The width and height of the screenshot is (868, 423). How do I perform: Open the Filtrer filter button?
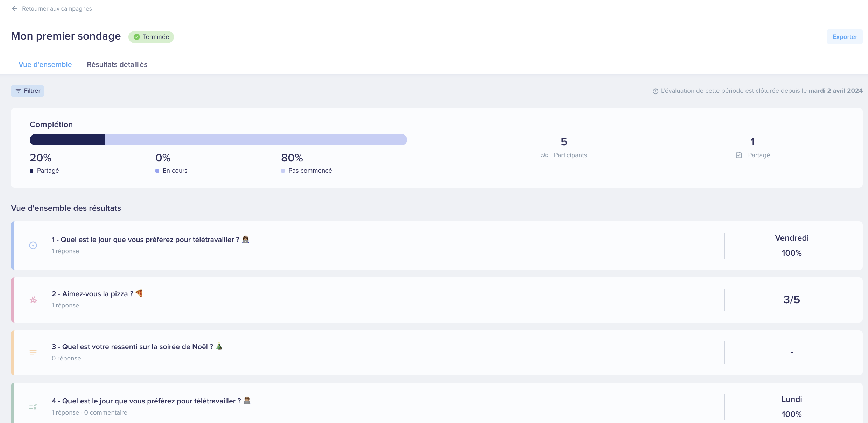pos(27,91)
